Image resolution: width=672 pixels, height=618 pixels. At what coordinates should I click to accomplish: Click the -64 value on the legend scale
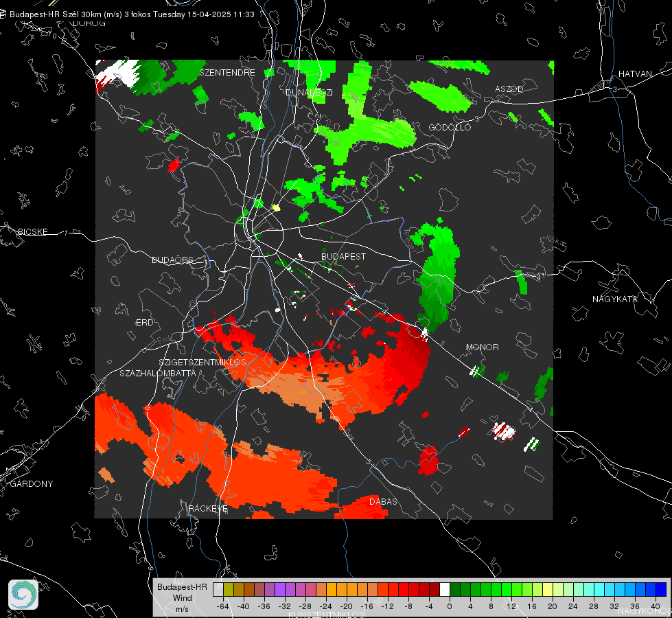click(x=223, y=606)
